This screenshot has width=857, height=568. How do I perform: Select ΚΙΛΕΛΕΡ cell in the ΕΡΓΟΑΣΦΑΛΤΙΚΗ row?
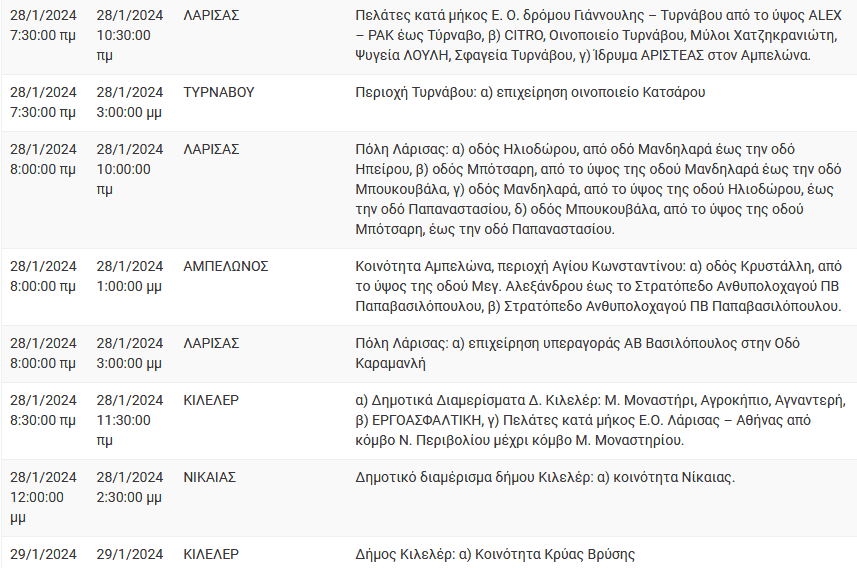211,400
